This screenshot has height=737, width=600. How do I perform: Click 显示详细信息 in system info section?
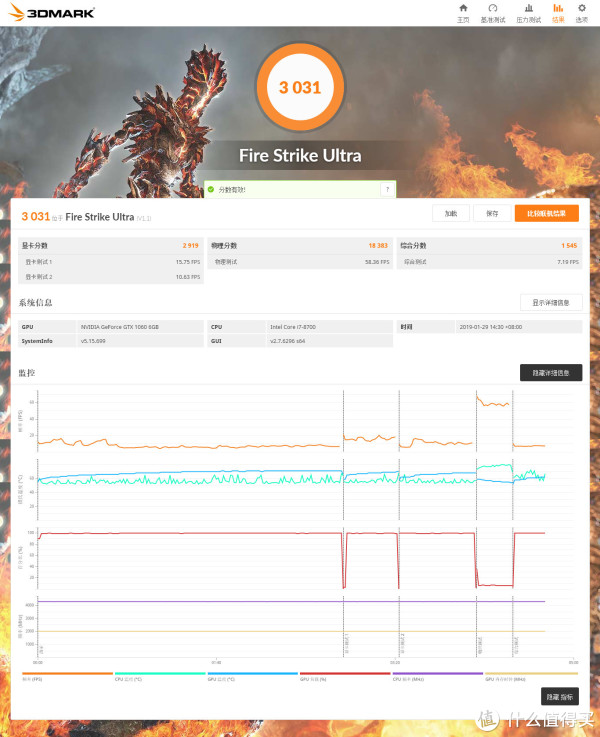(x=551, y=303)
